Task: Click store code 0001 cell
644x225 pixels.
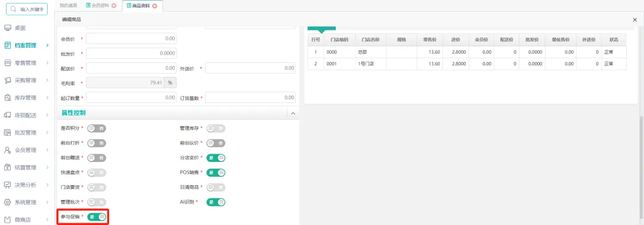Action: pos(339,64)
